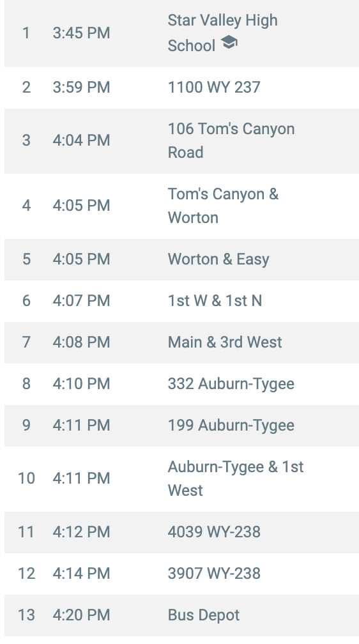Select the Main & 3rd West stop
Screen dimensions: 359x644
tap(181, 342)
